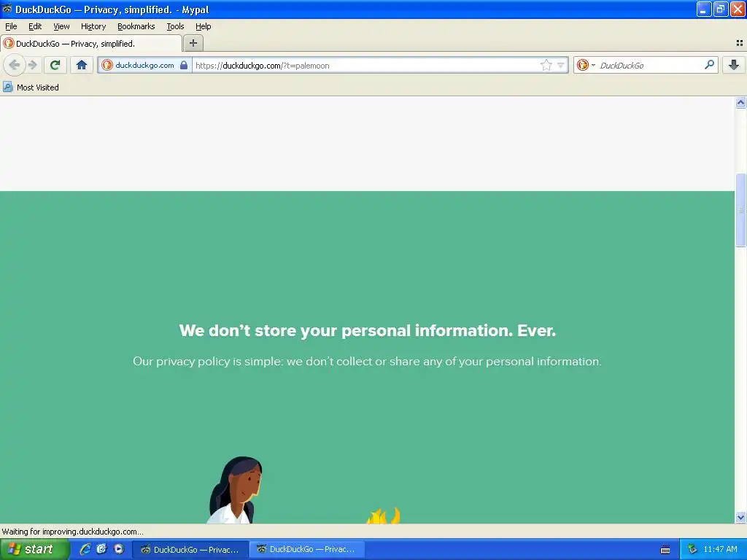Open the search engine selector dropdown
This screenshot has height=560, width=747.
click(x=586, y=65)
